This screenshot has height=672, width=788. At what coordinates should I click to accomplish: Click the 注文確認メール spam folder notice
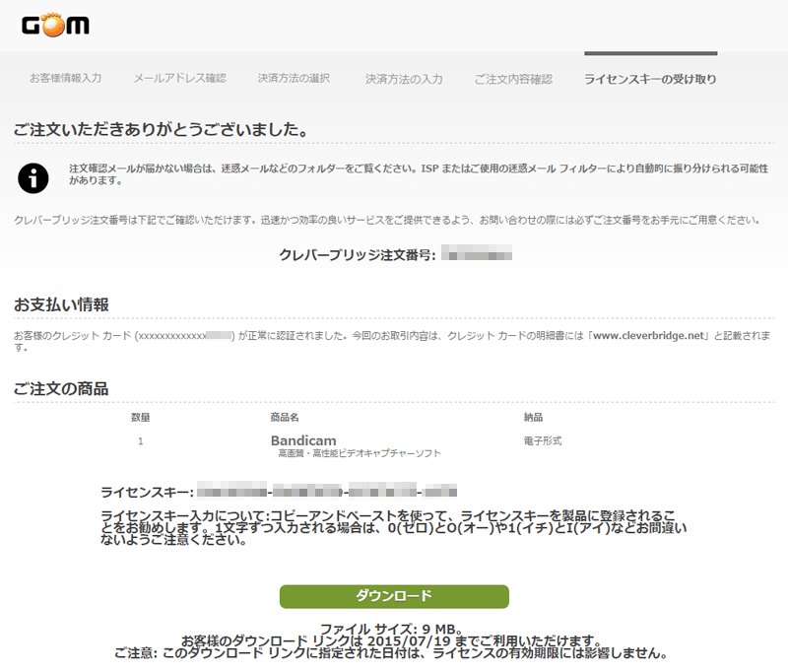click(x=419, y=174)
